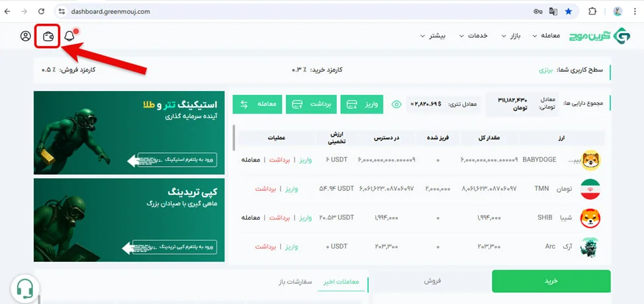
Task: Bookmark this page with star icon
Action: (x=569, y=11)
